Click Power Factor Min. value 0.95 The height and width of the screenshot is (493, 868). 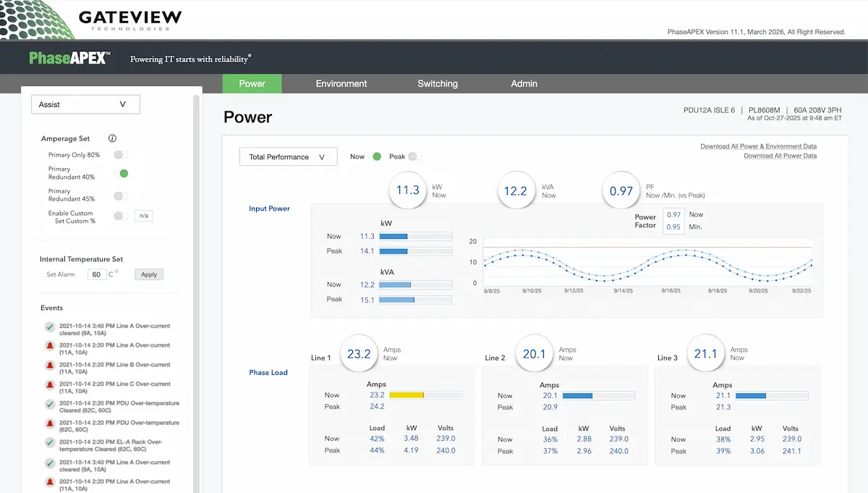point(674,227)
